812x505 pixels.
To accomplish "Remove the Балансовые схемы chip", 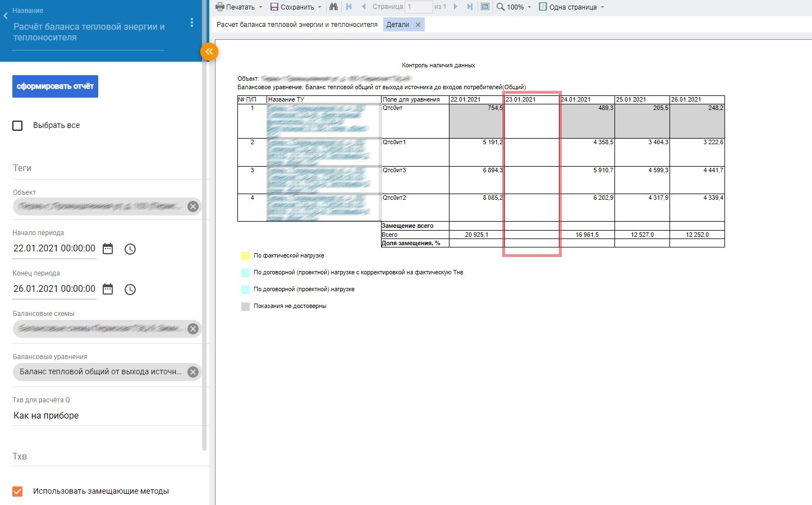I will pos(193,329).
